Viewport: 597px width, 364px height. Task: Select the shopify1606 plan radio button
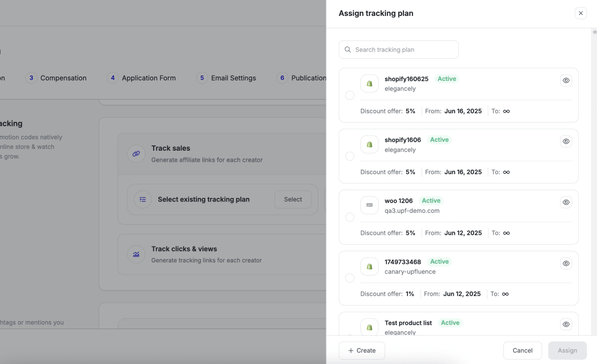(350, 156)
